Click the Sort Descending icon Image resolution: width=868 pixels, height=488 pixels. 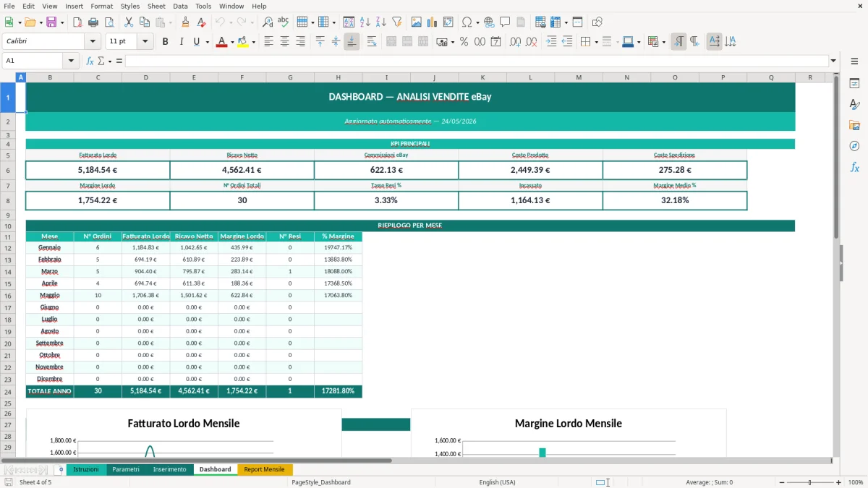point(380,22)
